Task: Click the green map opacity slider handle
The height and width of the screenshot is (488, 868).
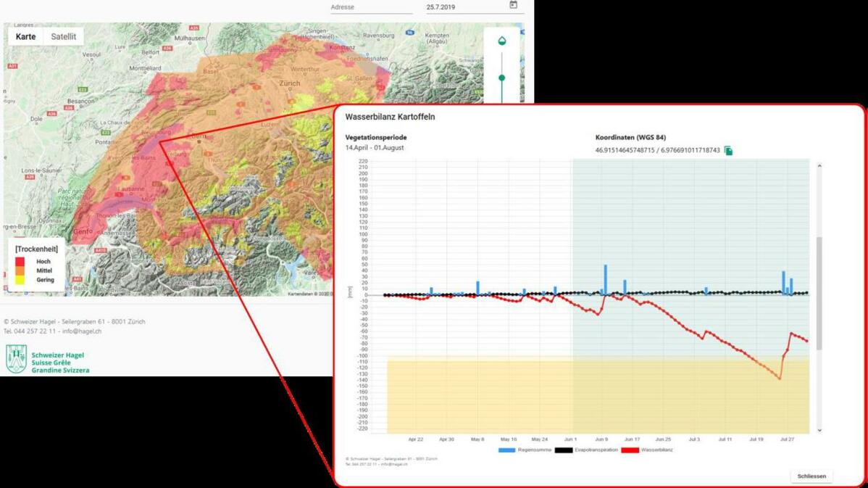Action: (501, 78)
